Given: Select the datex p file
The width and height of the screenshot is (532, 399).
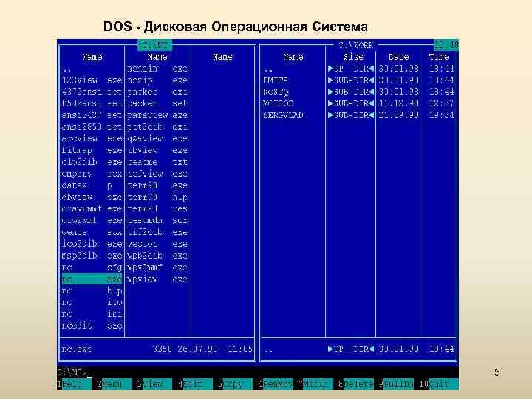Looking at the screenshot, I should tap(92, 185).
